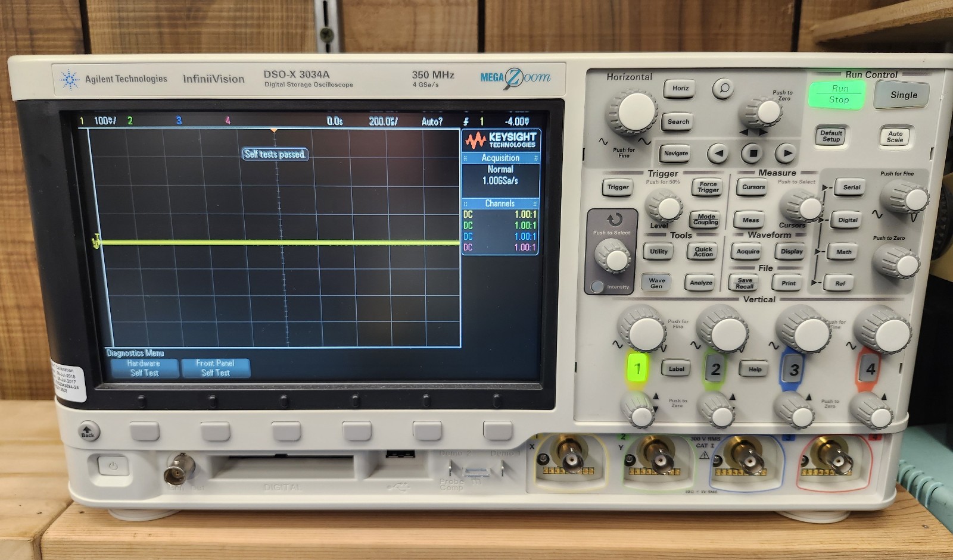Push the Cursors measure key
Image resolution: width=953 pixels, height=560 pixels.
753,187
